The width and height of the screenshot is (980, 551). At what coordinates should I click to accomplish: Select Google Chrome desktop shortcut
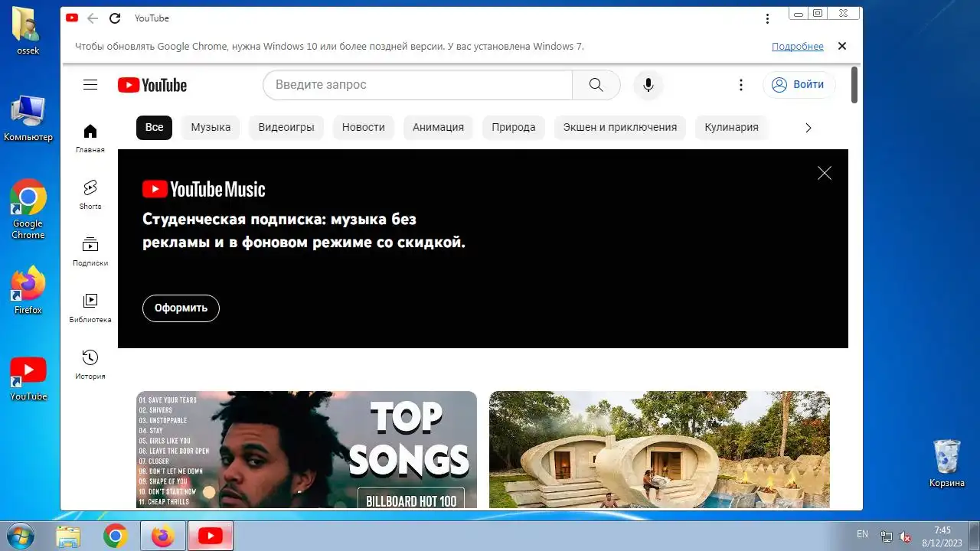click(28, 210)
